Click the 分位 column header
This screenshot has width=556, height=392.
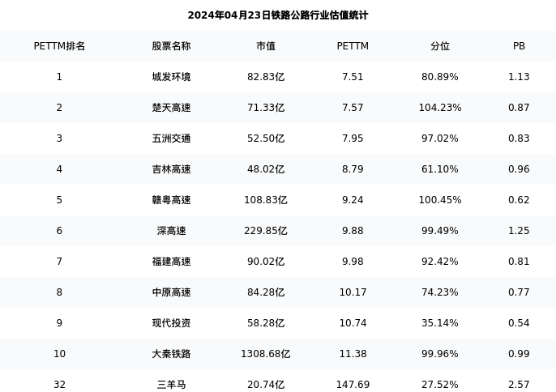click(x=440, y=46)
